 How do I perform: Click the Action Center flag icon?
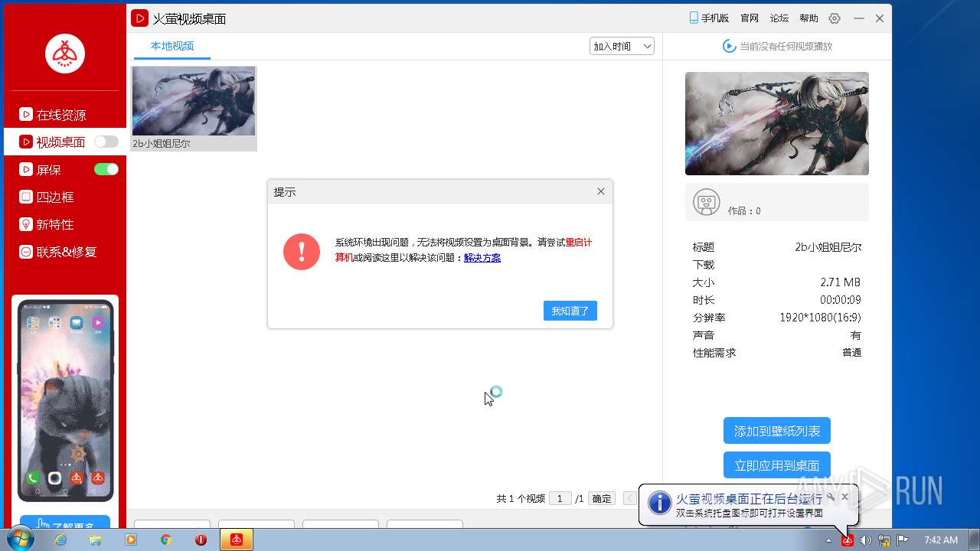[x=903, y=540]
